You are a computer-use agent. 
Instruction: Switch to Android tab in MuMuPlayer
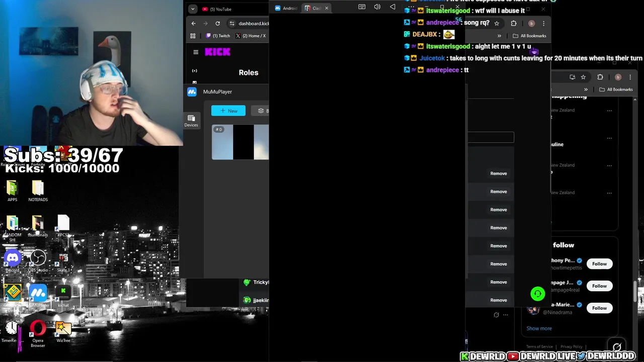(286, 8)
